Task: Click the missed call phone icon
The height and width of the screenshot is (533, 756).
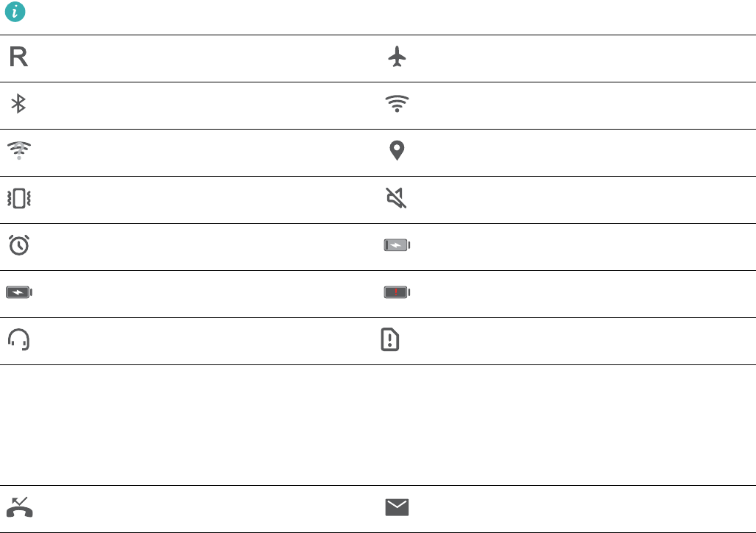Action: 20,507
